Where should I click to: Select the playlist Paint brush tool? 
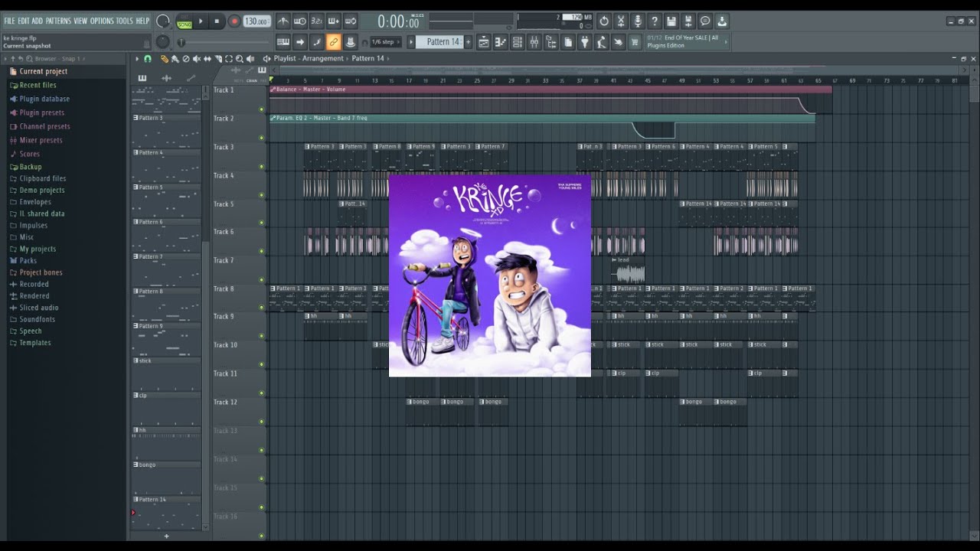point(175,59)
